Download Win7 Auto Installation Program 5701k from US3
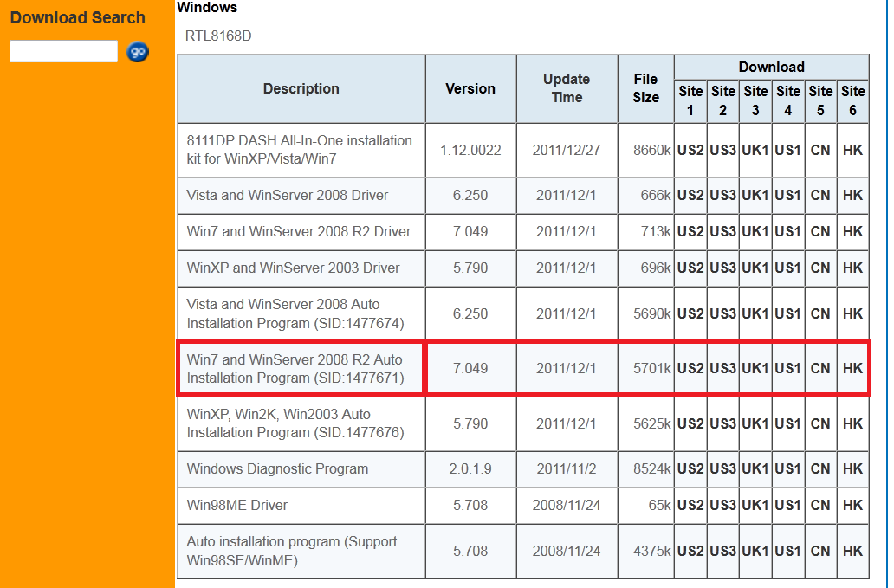The width and height of the screenshot is (894, 588). (x=723, y=369)
